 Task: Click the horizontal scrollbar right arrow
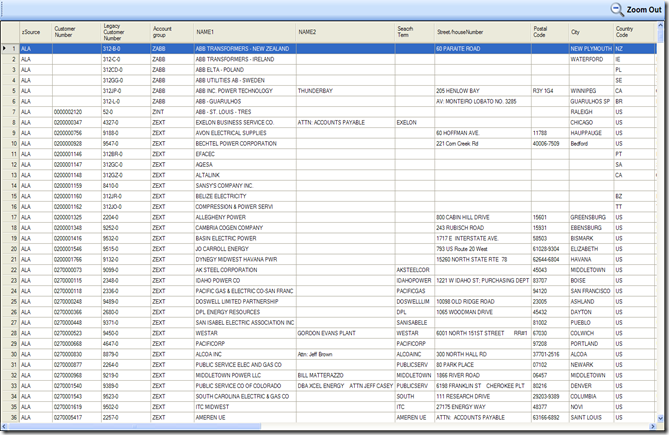652,426
